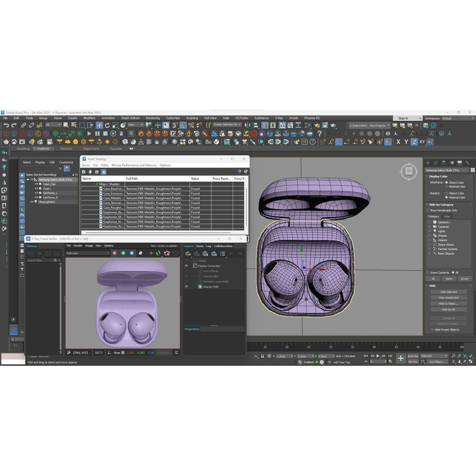Activate the Select and Move tool

[x=99, y=125]
